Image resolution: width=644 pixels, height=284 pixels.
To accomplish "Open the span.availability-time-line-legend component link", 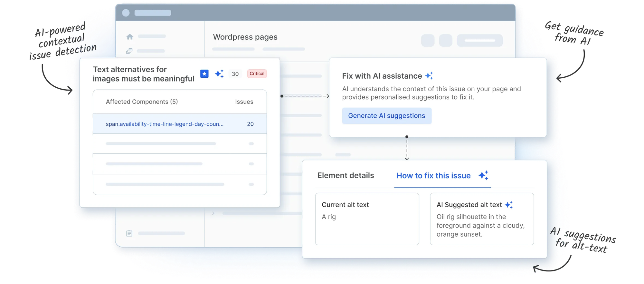I will (x=165, y=124).
